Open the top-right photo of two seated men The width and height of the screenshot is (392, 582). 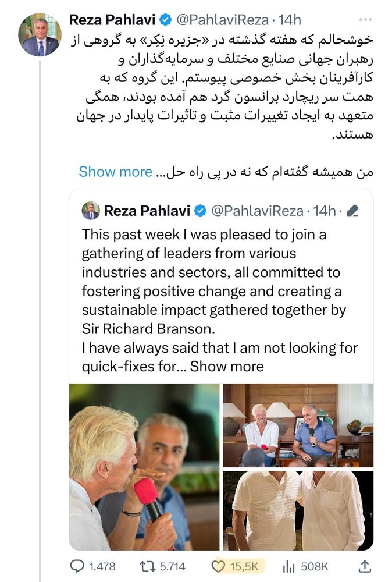coord(298,424)
